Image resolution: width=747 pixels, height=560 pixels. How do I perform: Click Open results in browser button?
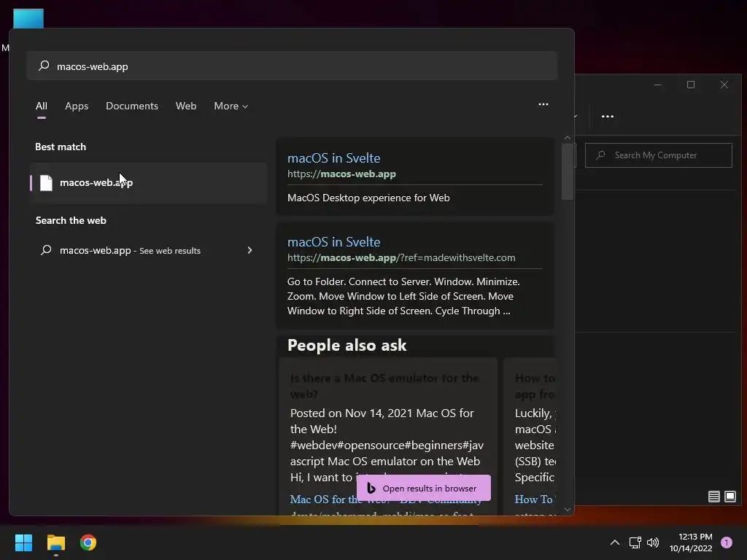pos(424,488)
